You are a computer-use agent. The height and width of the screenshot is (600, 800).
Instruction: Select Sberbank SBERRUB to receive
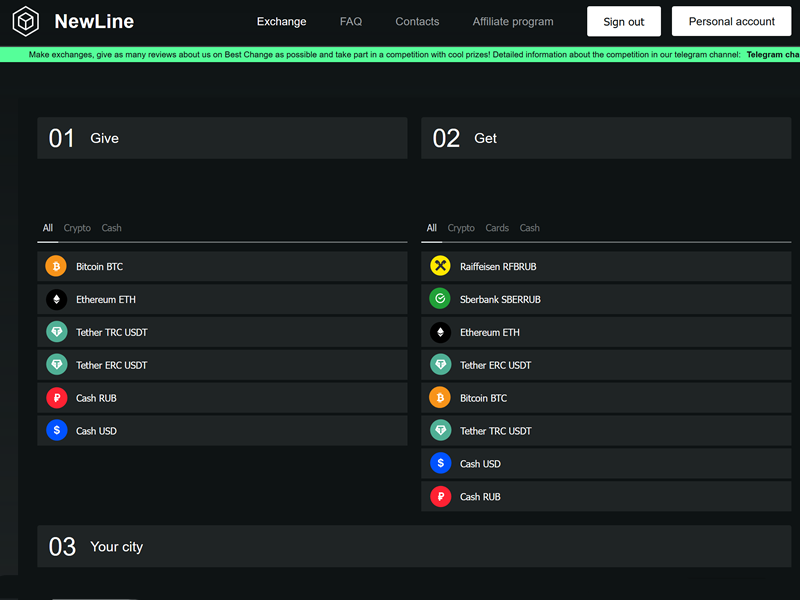pyautogui.click(x=606, y=299)
